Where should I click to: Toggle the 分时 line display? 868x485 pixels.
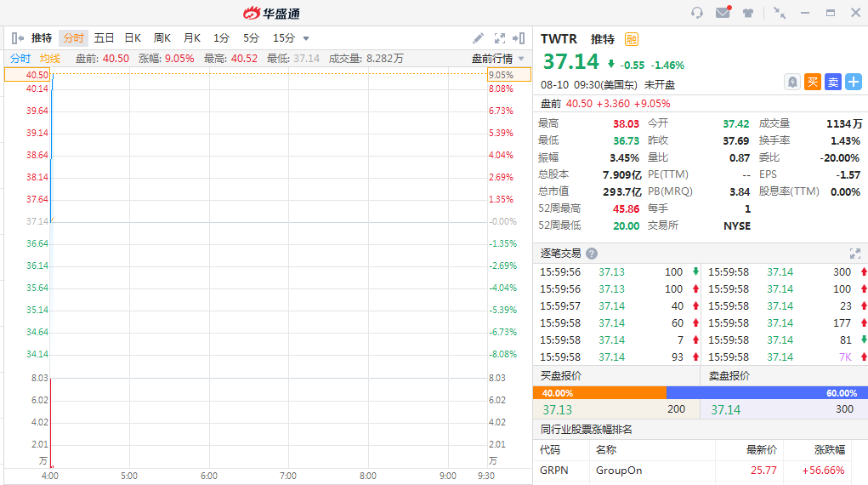(20, 59)
